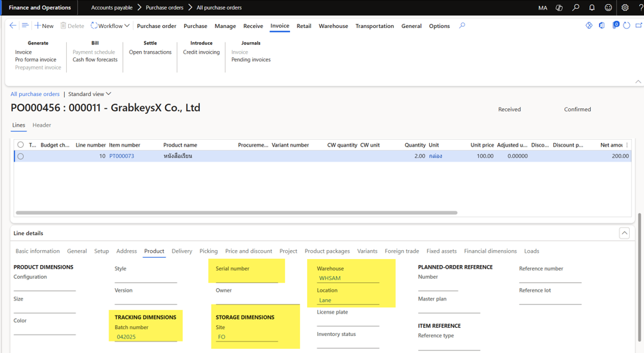Open the attachments badge icon
Viewport: 644px width, 353px height.
(615, 25)
